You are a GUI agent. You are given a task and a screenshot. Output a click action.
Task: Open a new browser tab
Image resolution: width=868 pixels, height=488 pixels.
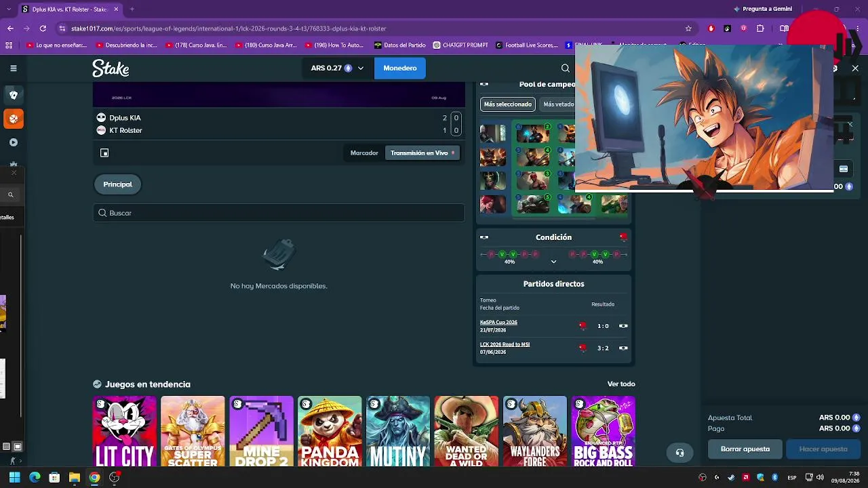tap(132, 9)
